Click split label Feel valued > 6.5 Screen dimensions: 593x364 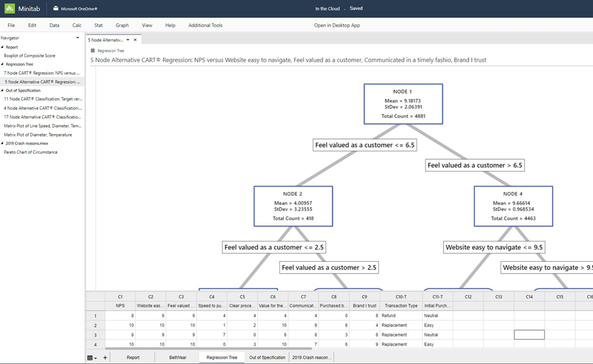[475, 165]
